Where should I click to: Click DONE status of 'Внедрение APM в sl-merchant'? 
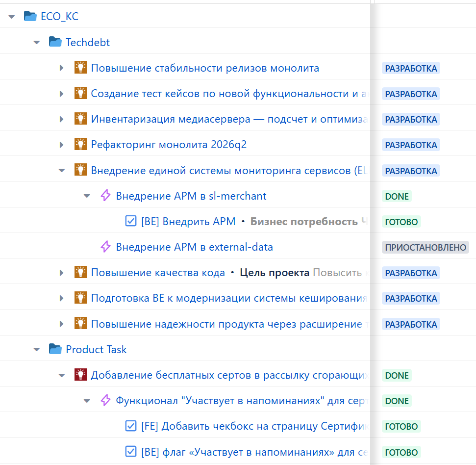click(397, 197)
